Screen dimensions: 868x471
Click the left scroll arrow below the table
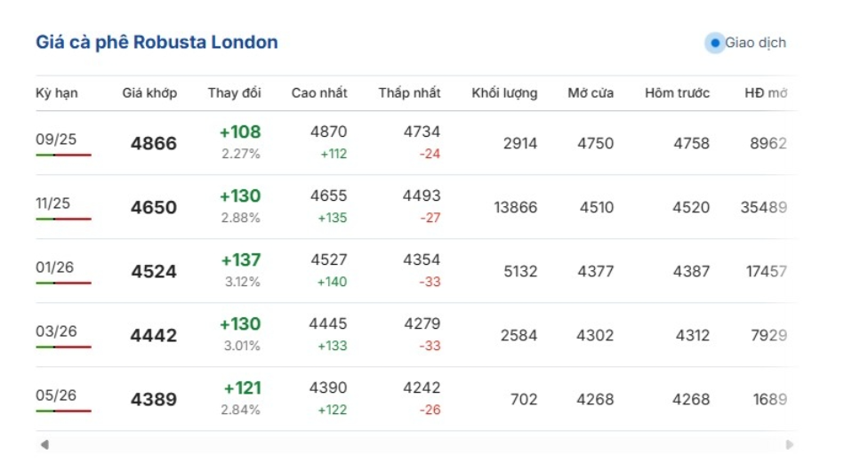click(44, 444)
